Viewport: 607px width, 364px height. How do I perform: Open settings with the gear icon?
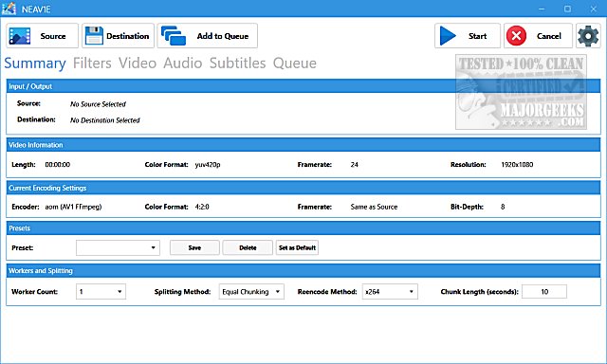click(x=588, y=36)
